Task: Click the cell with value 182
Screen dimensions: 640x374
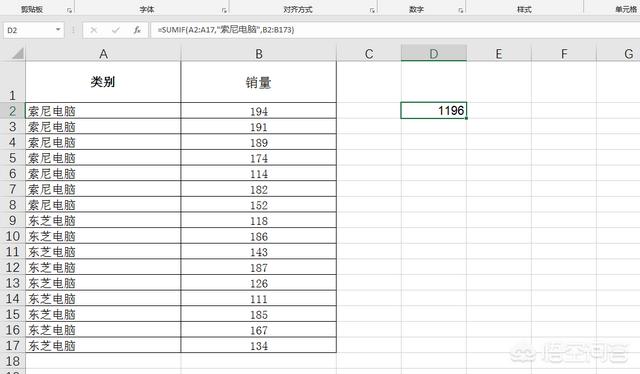Action: pos(259,189)
